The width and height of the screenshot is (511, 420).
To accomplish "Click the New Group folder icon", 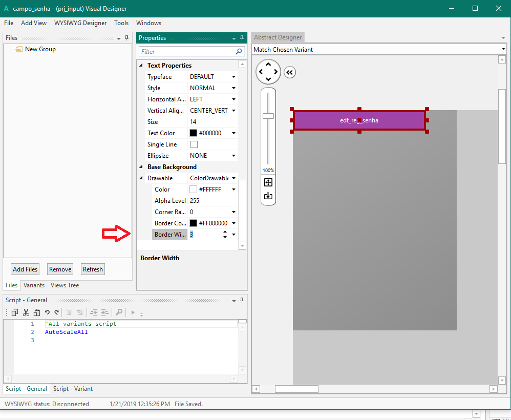I will point(19,49).
